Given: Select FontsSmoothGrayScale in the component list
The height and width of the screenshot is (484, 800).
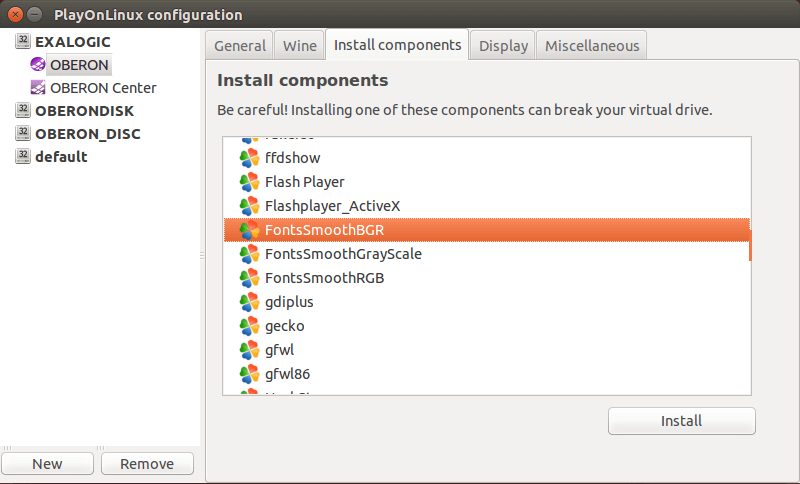Looking at the screenshot, I should click(343, 254).
